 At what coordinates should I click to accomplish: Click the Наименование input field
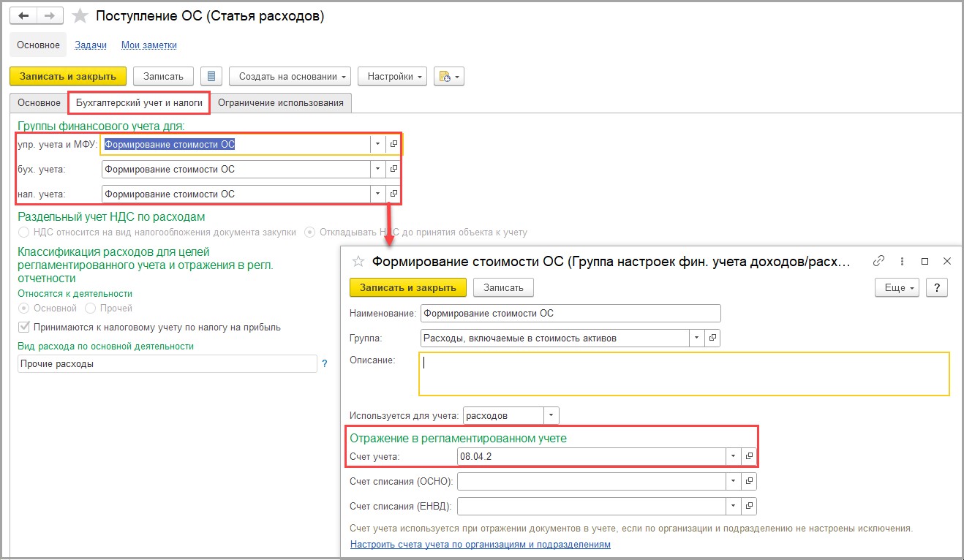click(571, 313)
